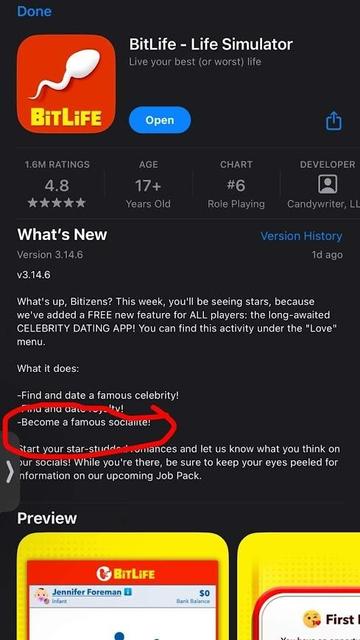Tap the $0 bank balance in preview

[204, 592]
